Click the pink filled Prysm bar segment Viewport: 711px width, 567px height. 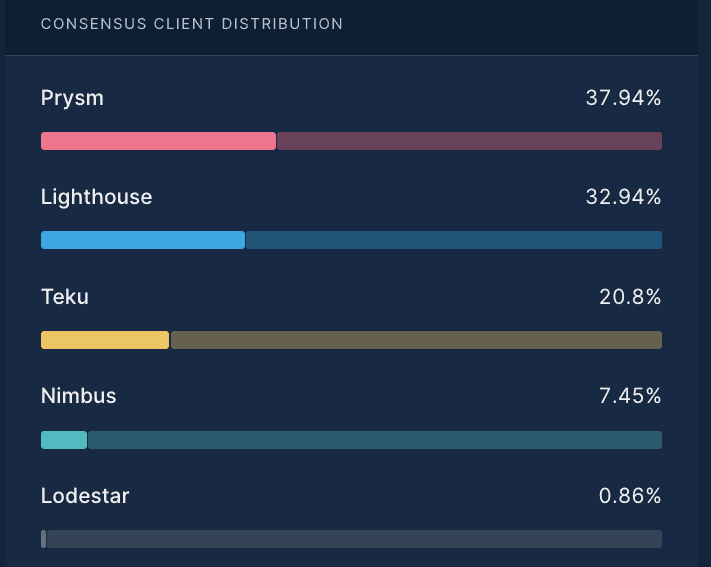click(x=158, y=141)
